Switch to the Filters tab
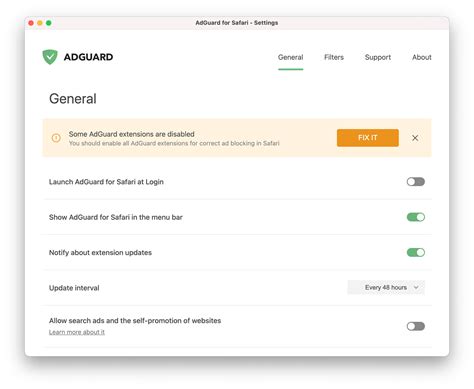 point(334,57)
